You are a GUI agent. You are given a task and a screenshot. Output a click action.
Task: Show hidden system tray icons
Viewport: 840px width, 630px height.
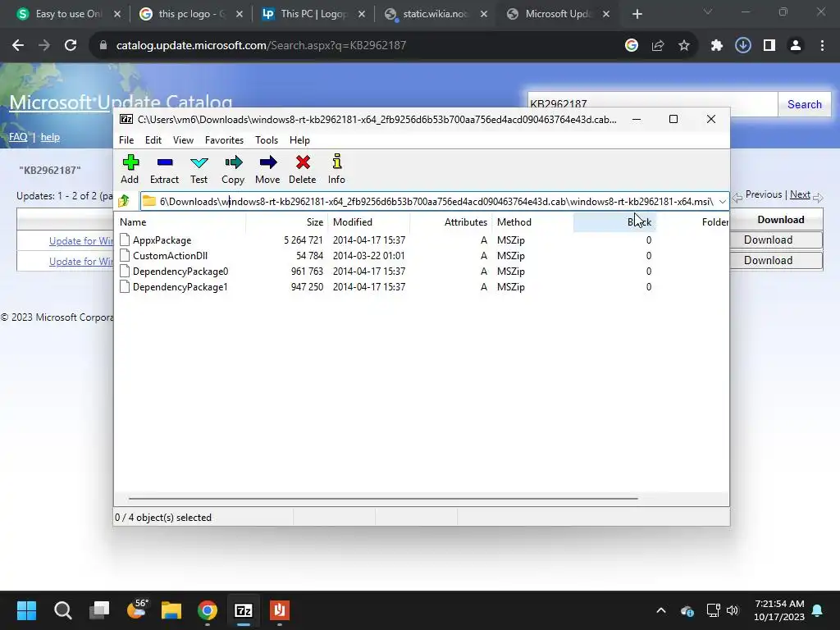(x=661, y=610)
